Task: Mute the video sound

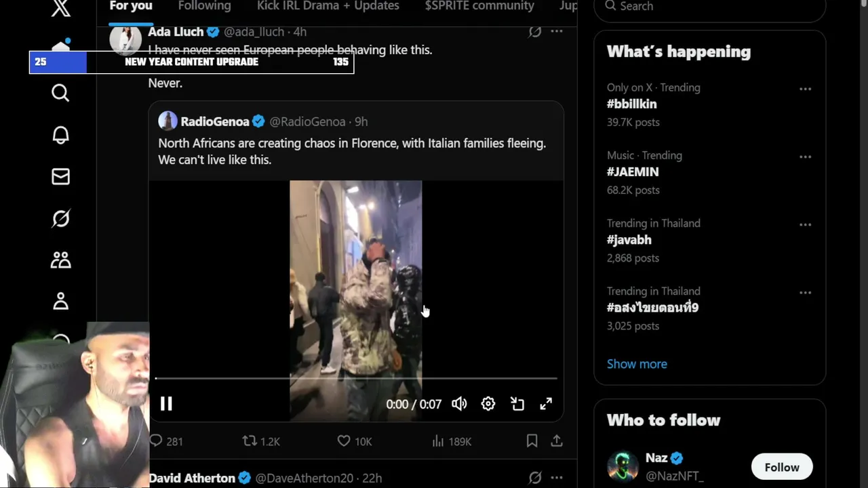Action: click(x=459, y=404)
